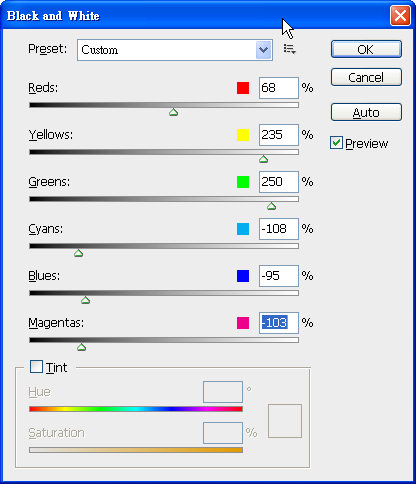The height and width of the screenshot is (484, 416).
Task: Click the OK button
Action: click(x=366, y=49)
